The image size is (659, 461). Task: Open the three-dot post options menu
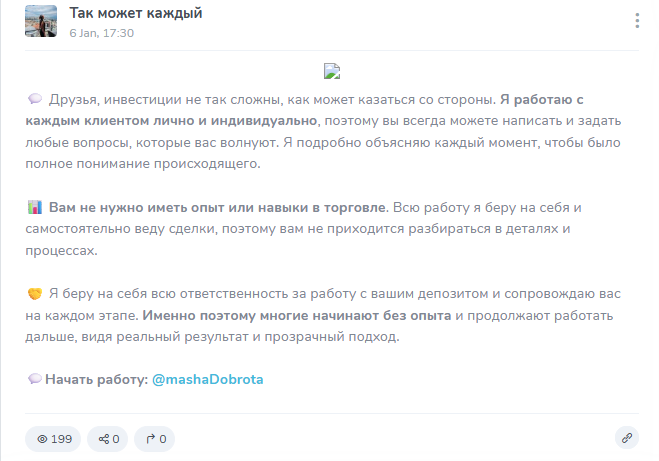click(x=637, y=21)
